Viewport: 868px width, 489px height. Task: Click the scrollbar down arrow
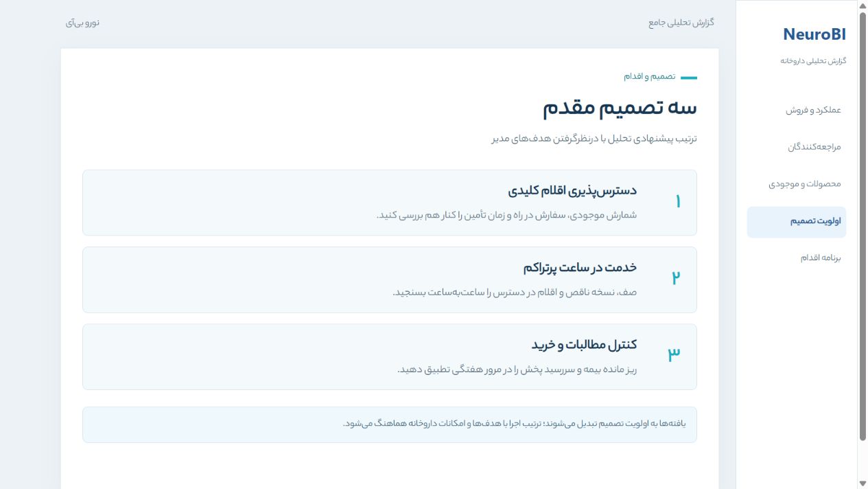pos(863,483)
